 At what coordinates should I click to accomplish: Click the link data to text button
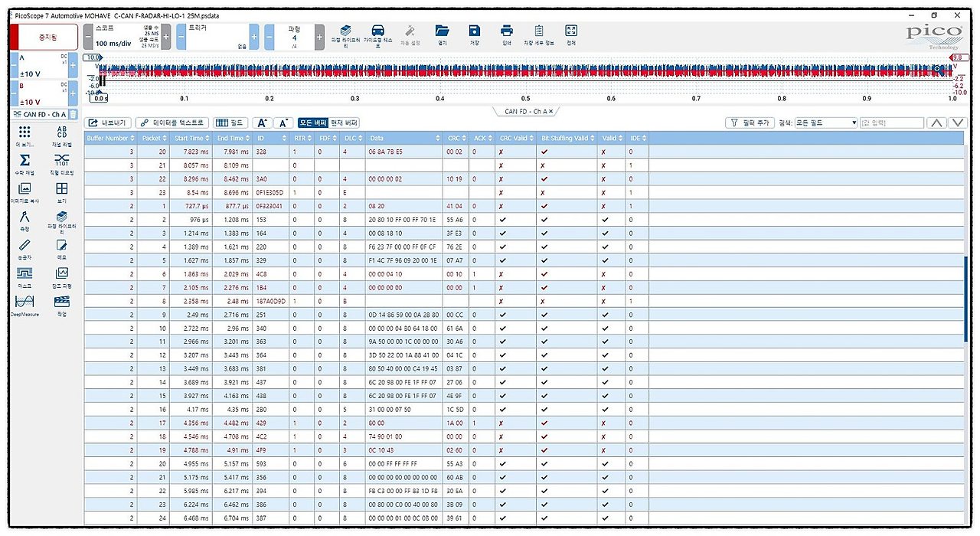[172, 123]
